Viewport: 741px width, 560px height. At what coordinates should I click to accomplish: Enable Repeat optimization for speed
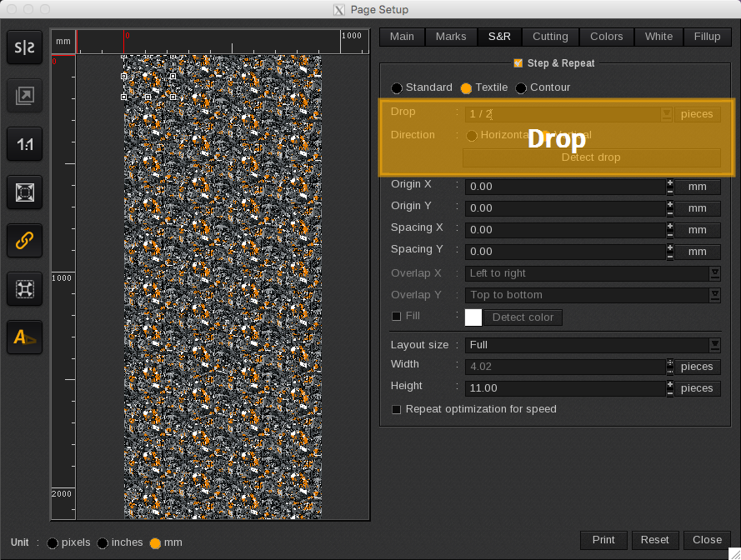click(397, 409)
